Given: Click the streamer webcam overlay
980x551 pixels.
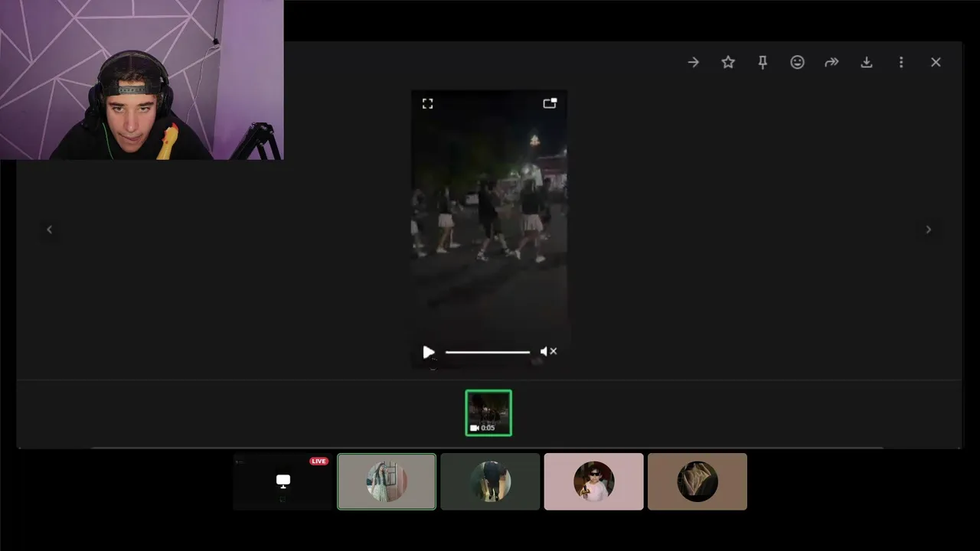Looking at the screenshot, I should (x=142, y=80).
